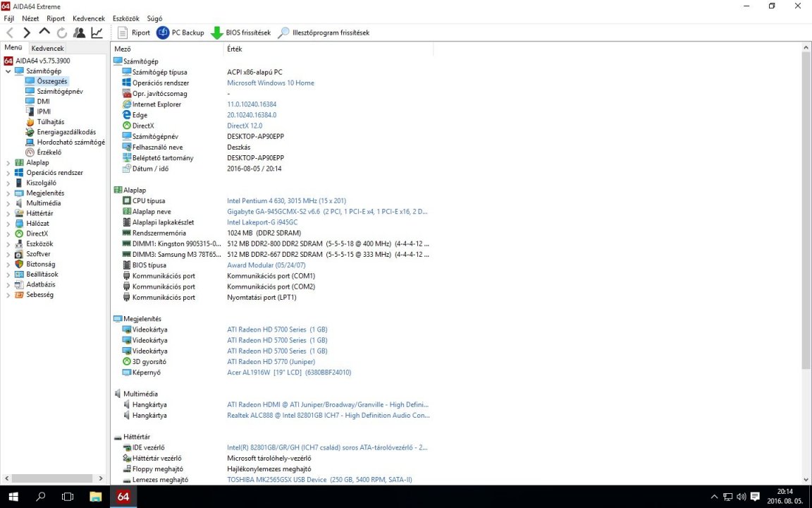Open the Nézet menu
The height and width of the screenshot is (508, 812).
click(x=30, y=18)
